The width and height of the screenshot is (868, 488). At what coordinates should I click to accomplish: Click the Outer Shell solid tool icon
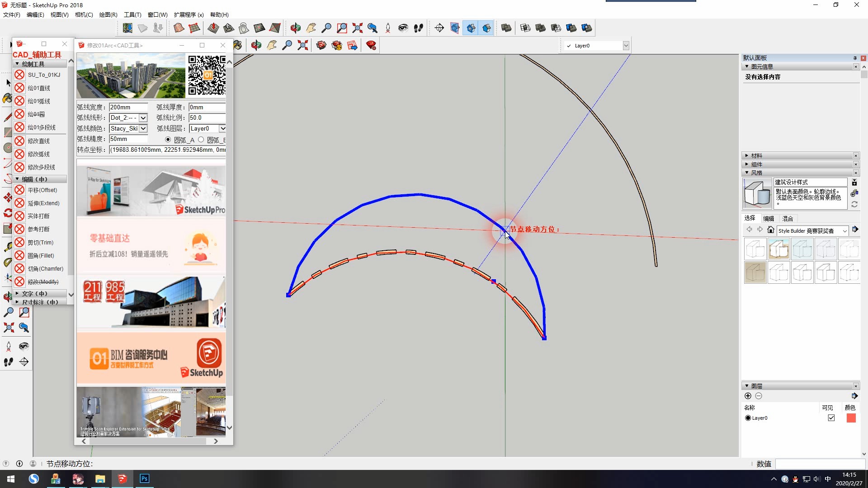point(506,28)
